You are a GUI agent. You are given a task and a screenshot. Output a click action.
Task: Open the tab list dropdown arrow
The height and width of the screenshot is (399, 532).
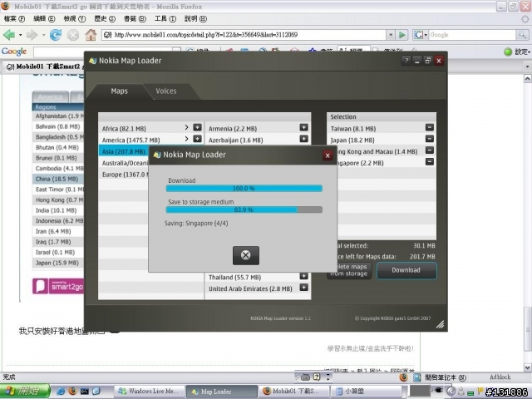pyautogui.click(x=527, y=66)
